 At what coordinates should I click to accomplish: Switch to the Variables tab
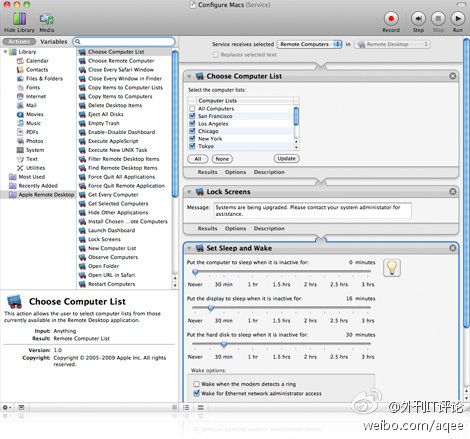click(x=54, y=42)
